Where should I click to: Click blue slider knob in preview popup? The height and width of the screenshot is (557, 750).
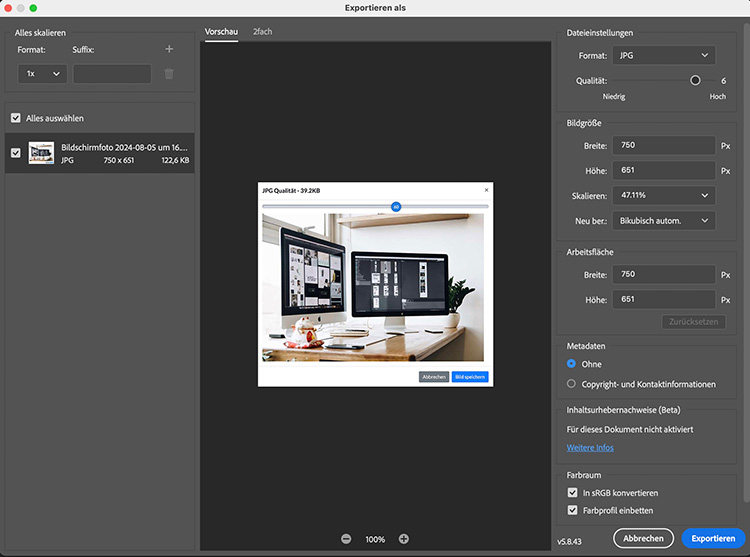[x=396, y=207]
